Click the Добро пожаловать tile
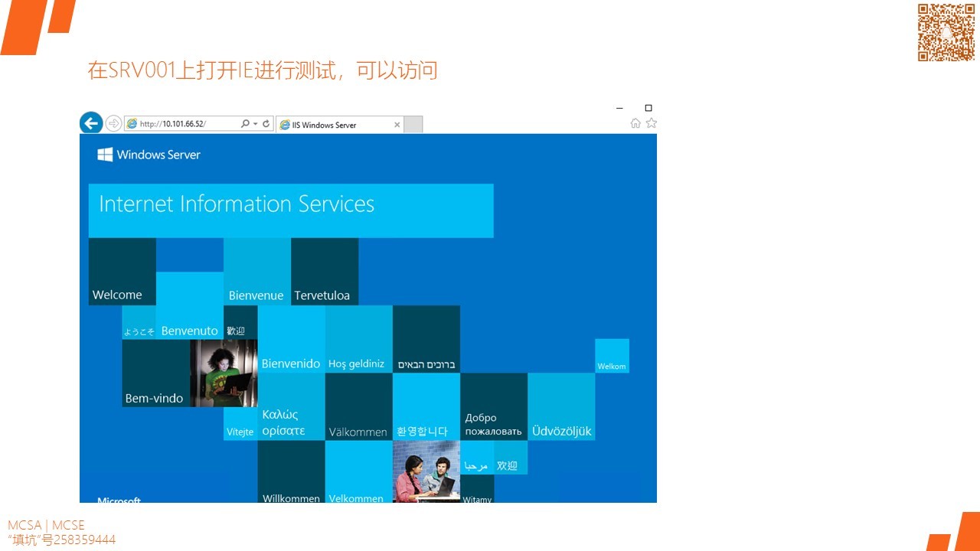Screen dimensions: 980x551 click(494, 407)
